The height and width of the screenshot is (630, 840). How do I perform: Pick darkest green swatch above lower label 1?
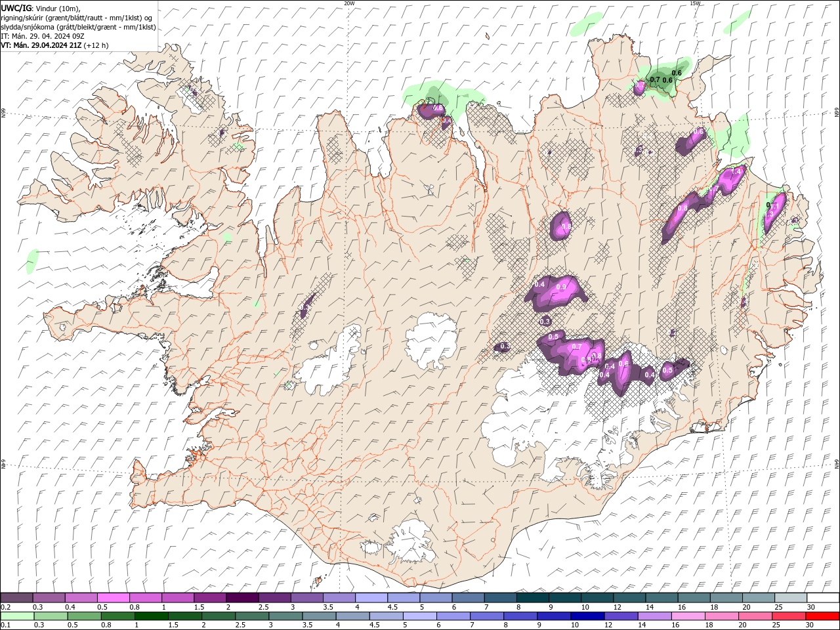[x=152, y=616]
